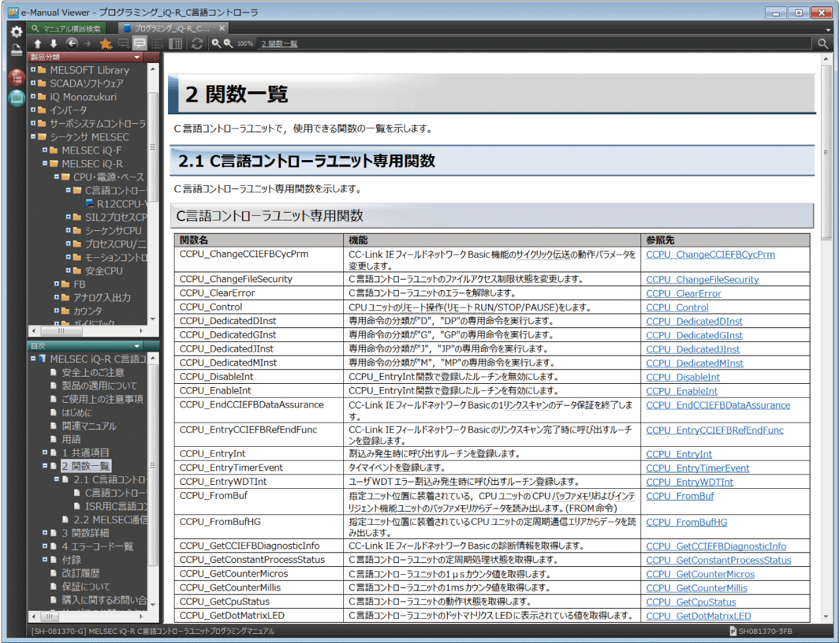Open the 製品分類 panel dropdown
The height and width of the screenshot is (643, 840).
tap(137, 58)
